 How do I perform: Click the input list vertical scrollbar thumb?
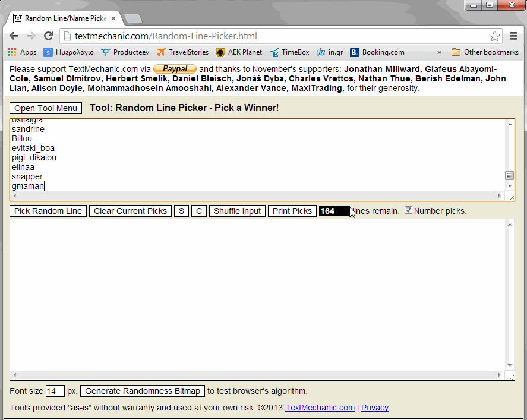[509, 175]
